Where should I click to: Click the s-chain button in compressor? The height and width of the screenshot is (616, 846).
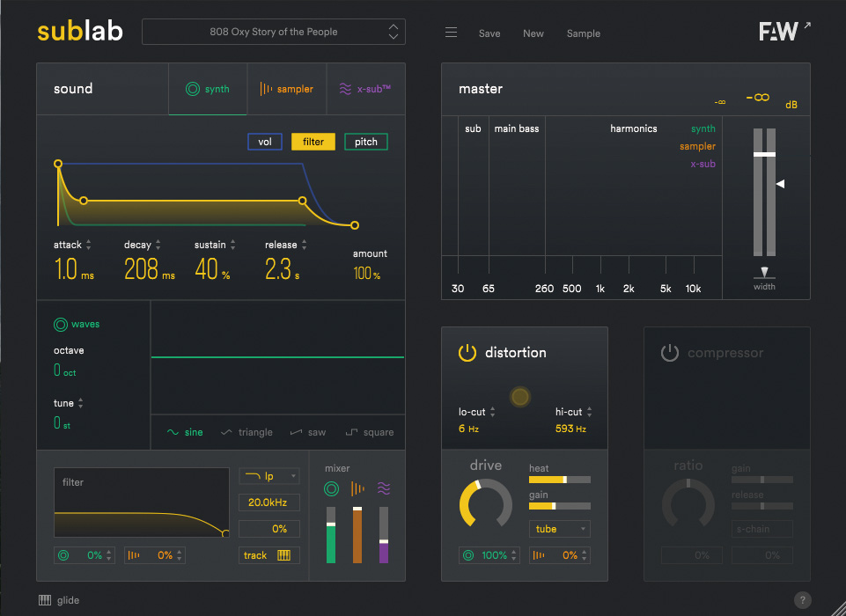761,529
